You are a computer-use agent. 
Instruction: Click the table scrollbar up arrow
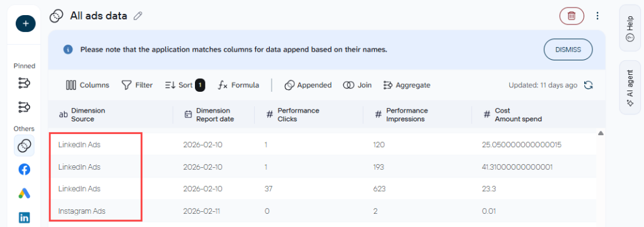(601, 133)
